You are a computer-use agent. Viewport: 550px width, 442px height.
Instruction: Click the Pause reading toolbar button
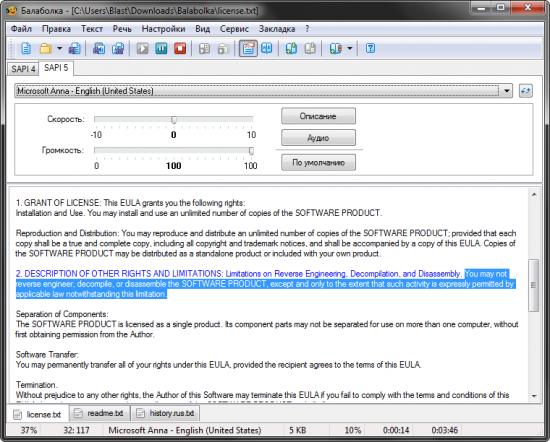pyautogui.click(x=161, y=48)
